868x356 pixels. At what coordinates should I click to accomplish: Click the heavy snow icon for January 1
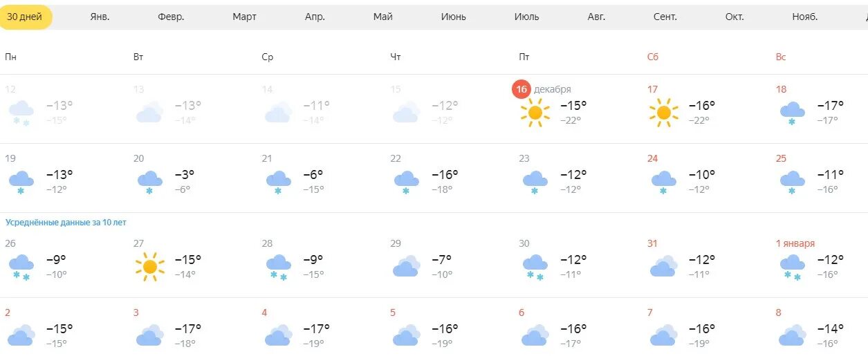click(x=792, y=268)
